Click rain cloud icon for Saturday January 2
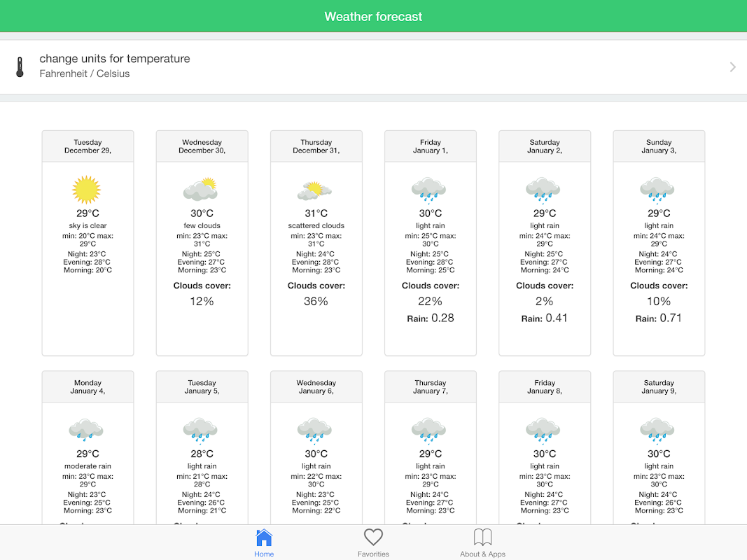Screen dimensions: 747x560 pos(543,190)
